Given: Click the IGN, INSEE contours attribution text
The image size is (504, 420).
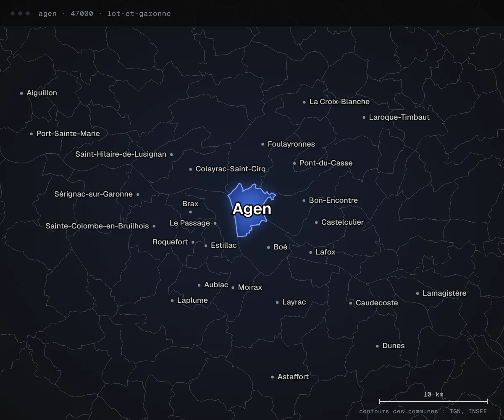Looking at the screenshot, I should (423, 412).
